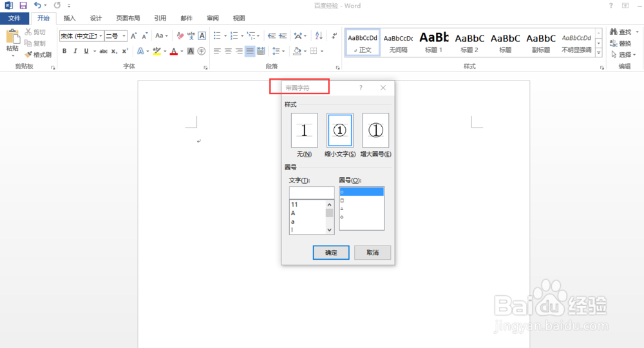Viewport: 644px width, 348px height.
Task: Undo the last action
Action: point(37,5)
